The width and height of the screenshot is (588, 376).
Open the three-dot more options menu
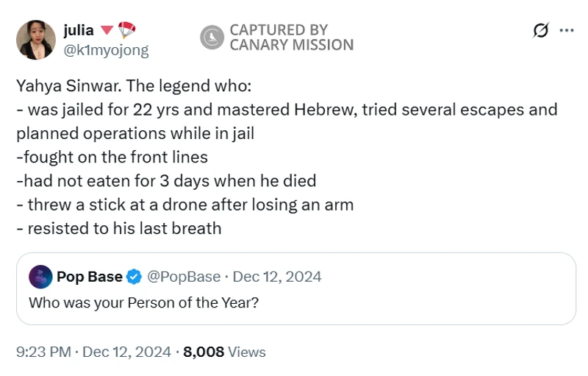click(567, 31)
